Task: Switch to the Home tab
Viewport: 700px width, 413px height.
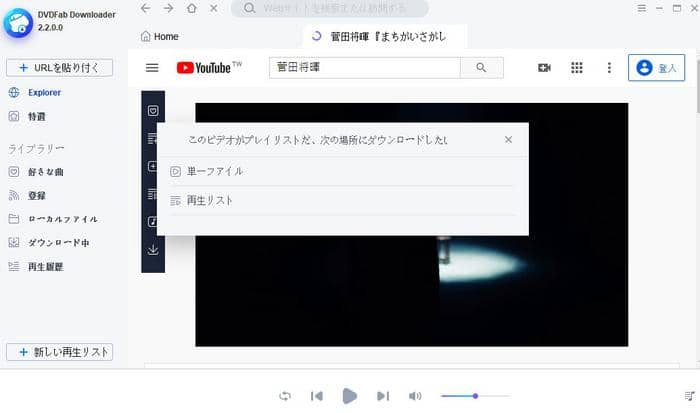Action: (160, 37)
